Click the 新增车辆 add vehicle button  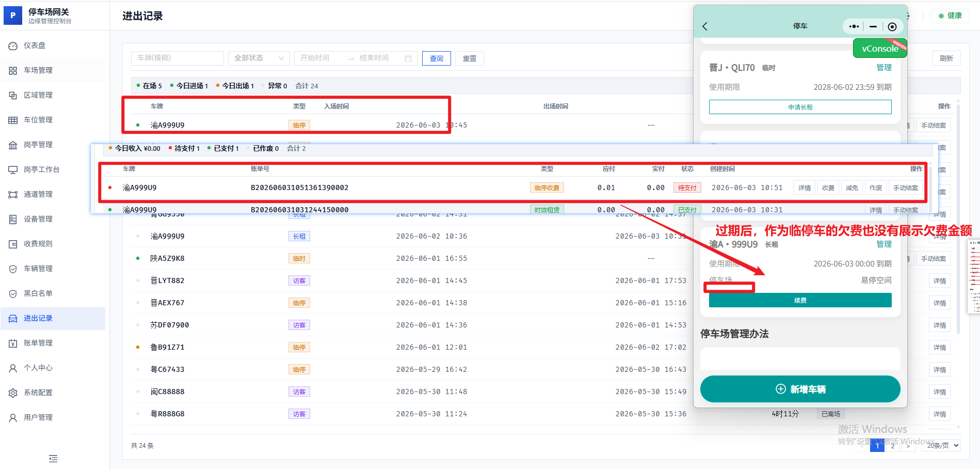click(800, 389)
